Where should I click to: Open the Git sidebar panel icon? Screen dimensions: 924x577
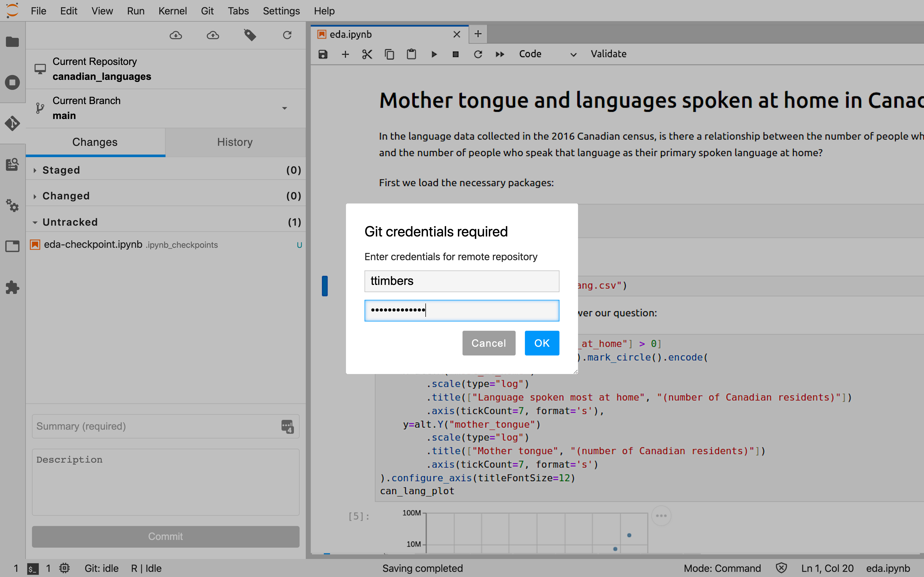[x=12, y=123]
